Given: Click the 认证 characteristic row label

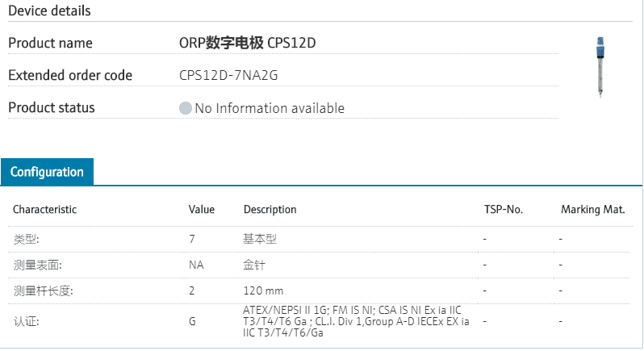Looking at the screenshot, I should [26, 321].
